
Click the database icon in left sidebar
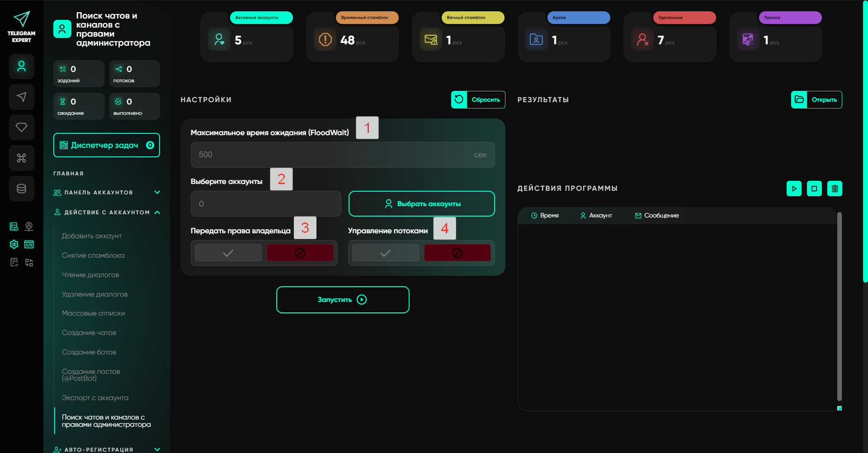(x=21, y=189)
